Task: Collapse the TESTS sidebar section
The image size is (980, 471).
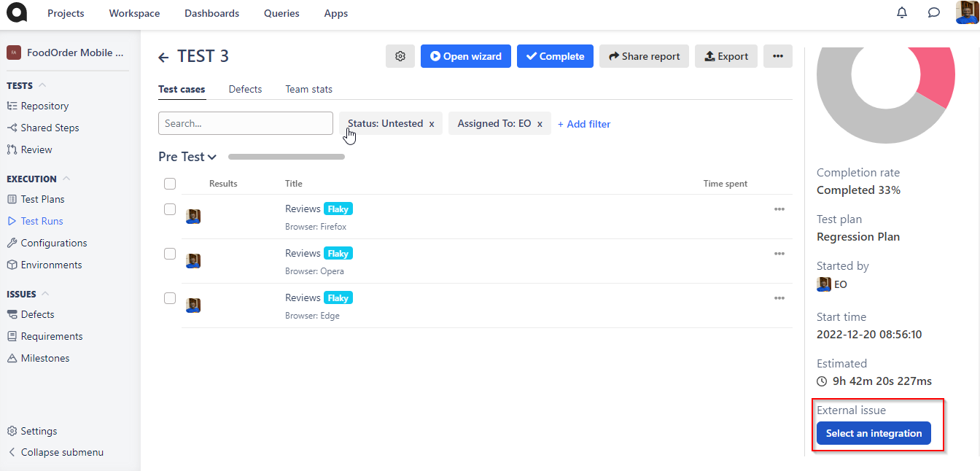Action: [42, 86]
